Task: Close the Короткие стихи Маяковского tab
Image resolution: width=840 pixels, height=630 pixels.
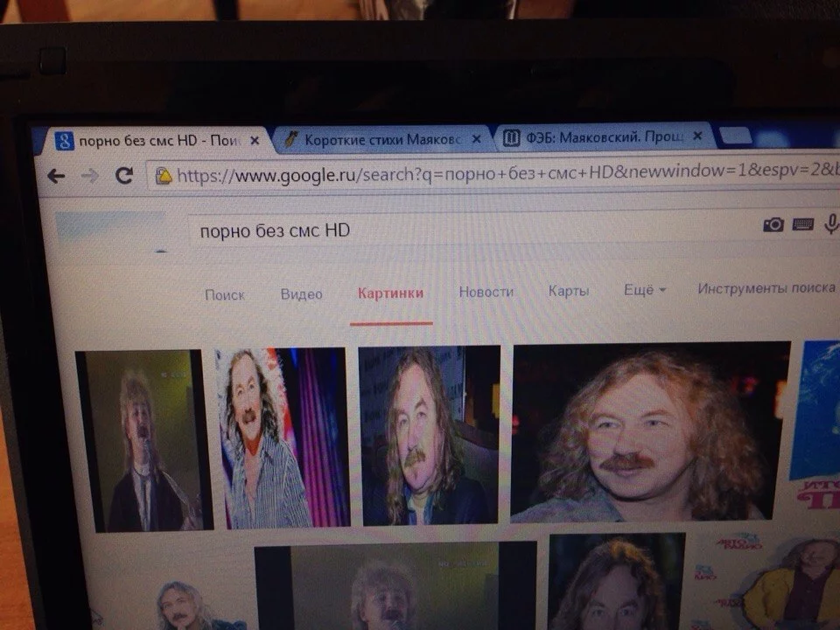Action: (x=476, y=139)
